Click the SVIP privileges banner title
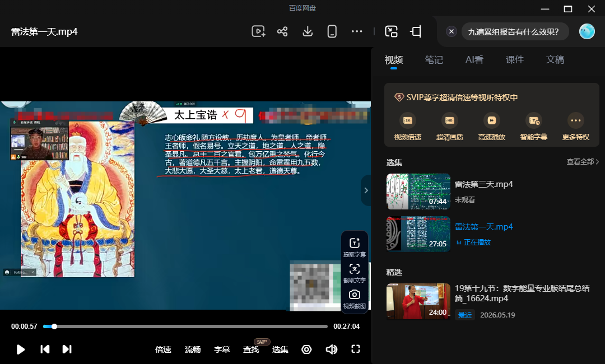The width and height of the screenshot is (605, 364). click(x=462, y=97)
